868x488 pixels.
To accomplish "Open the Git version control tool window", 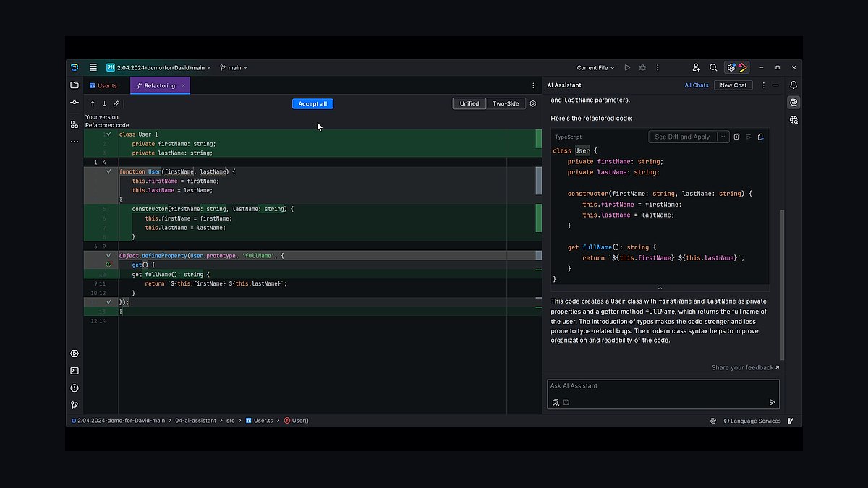I will click(x=75, y=406).
